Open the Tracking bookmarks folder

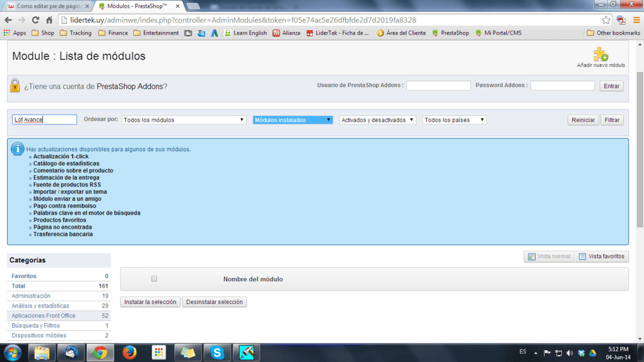click(x=76, y=33)
